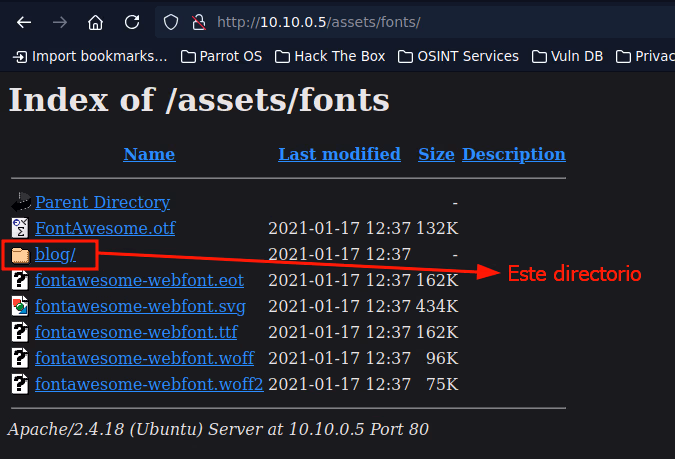Click the fontawesome-webfont.svg image icon
Image resolution: width=675 pixels, height=459 pixels.
tap(20, 306)
